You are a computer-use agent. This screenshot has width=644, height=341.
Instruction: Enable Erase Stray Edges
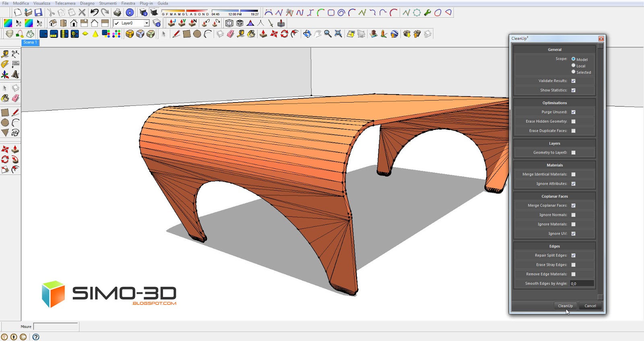coord(573,265)
